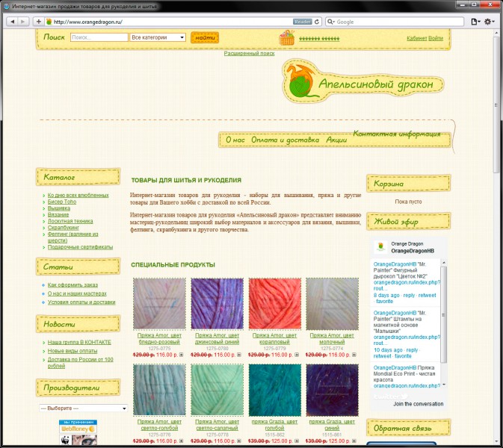Screen dimensions: 503x448
Task: Click the найти search button
Action: 205,37
